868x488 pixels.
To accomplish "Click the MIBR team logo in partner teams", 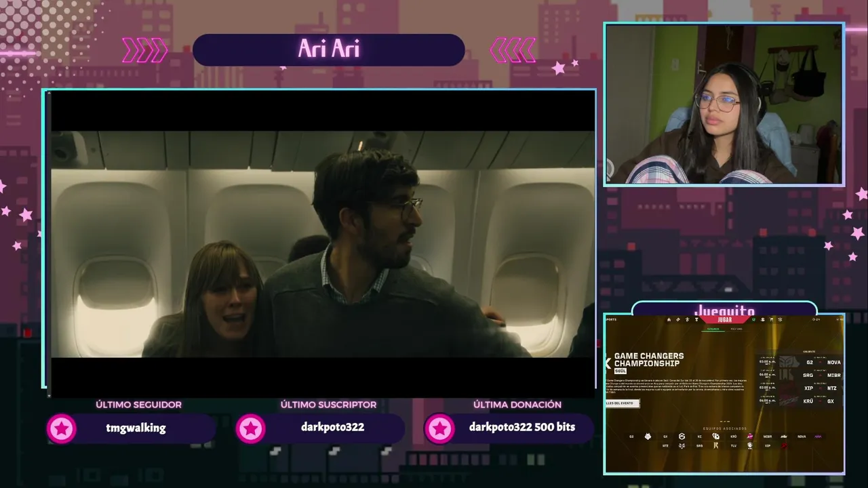I will click(784, 436).
